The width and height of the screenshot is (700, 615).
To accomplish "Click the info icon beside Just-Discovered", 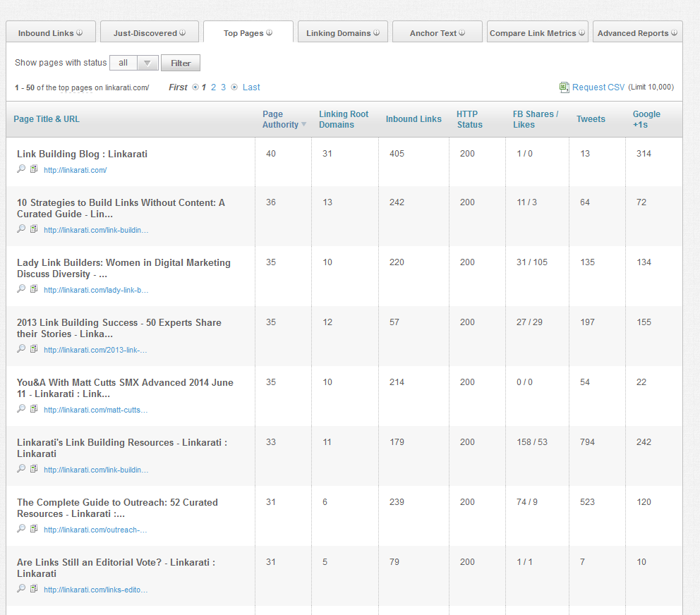I will tap(183, 32).
